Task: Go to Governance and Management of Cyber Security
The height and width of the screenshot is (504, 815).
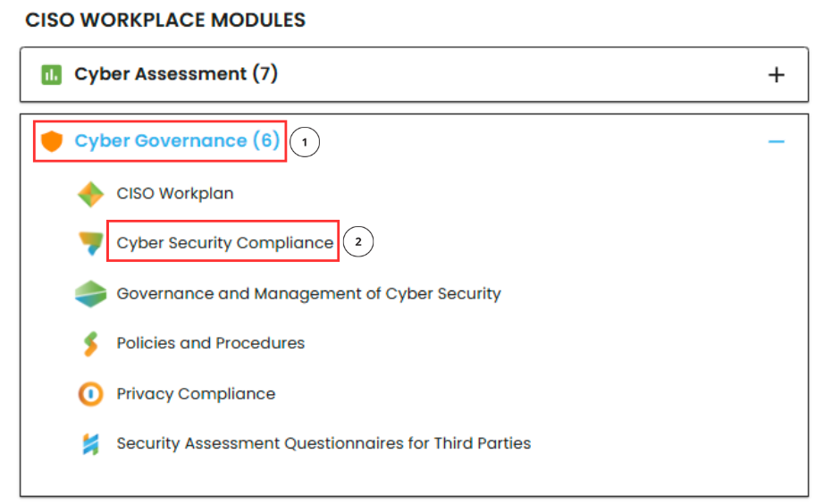Action: (308, 294)
